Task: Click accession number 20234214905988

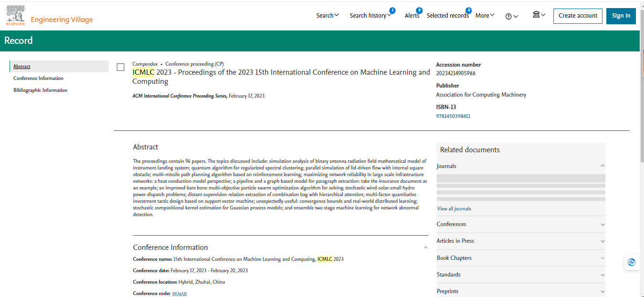Action: (x=456, y=73)
